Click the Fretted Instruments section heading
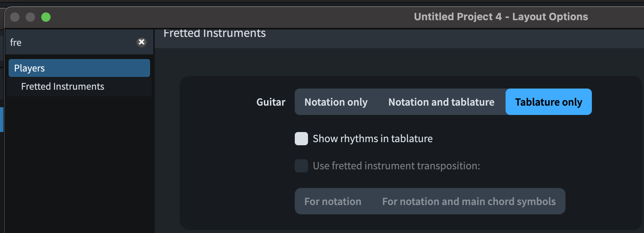 (x=215, y=33)
